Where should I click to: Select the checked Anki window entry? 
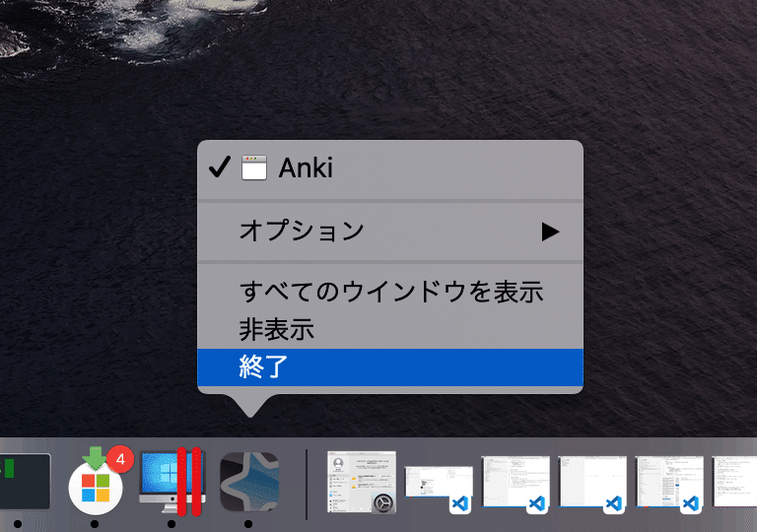click(390, 168)
